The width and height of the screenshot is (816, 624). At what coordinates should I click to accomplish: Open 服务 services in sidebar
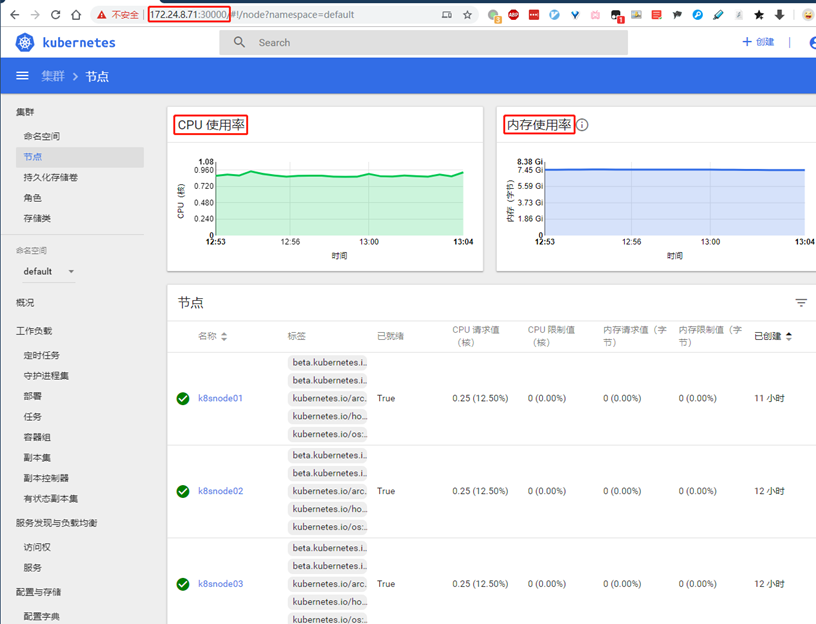pyautogui.click(x=32, y=567)
